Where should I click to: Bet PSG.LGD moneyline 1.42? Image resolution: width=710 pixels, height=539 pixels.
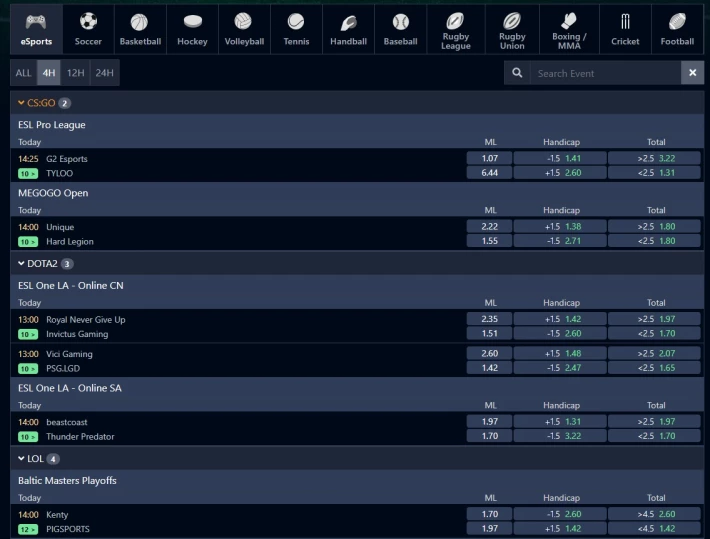click(489, 368)
